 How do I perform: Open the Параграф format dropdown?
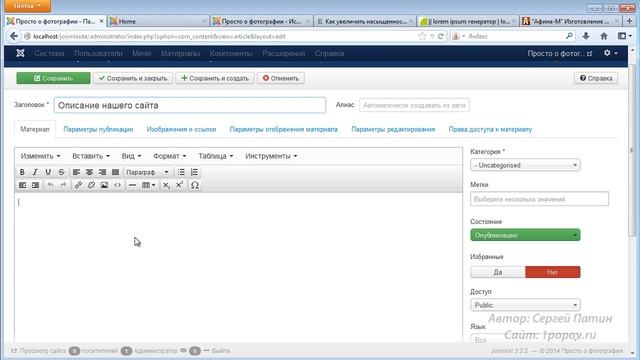pos(147,172)
